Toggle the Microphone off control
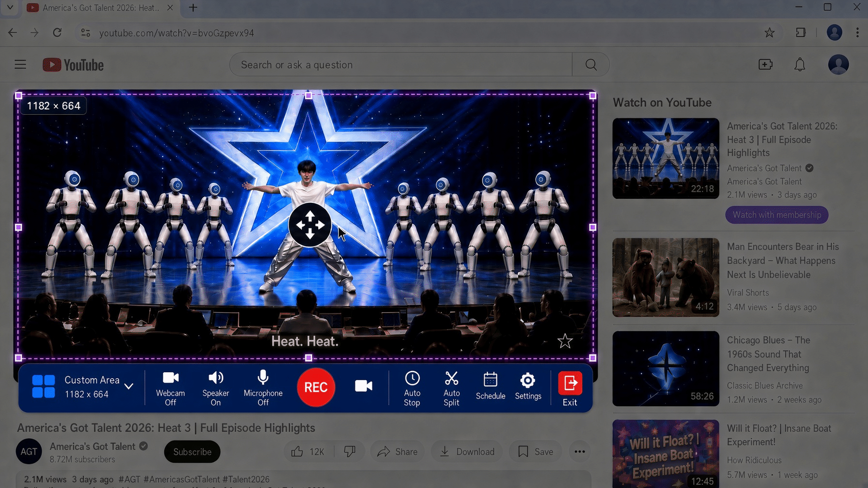 click(263, 389)
